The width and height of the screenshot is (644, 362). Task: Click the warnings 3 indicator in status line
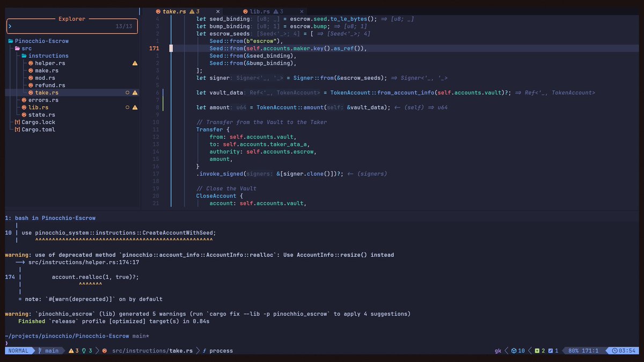point(74,351)
